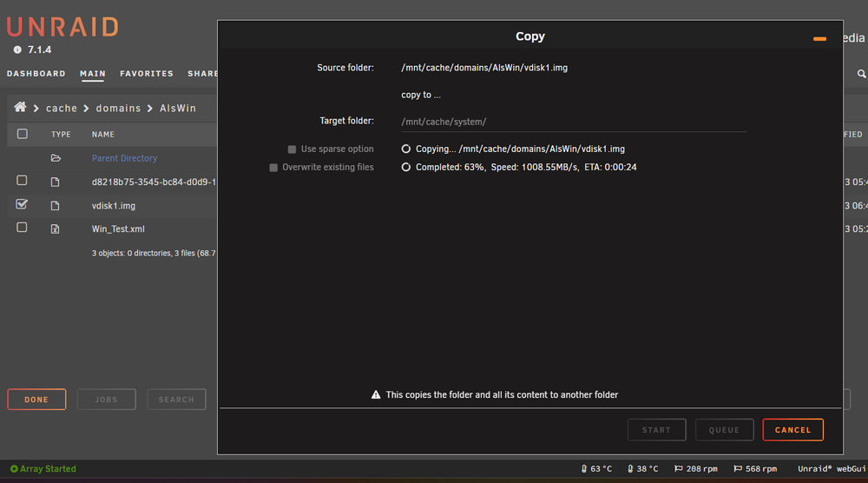The height and width of the screenshot is (483, 868).
Task: Click the vdisk1.img file name
Action: (x=114, y=206)
